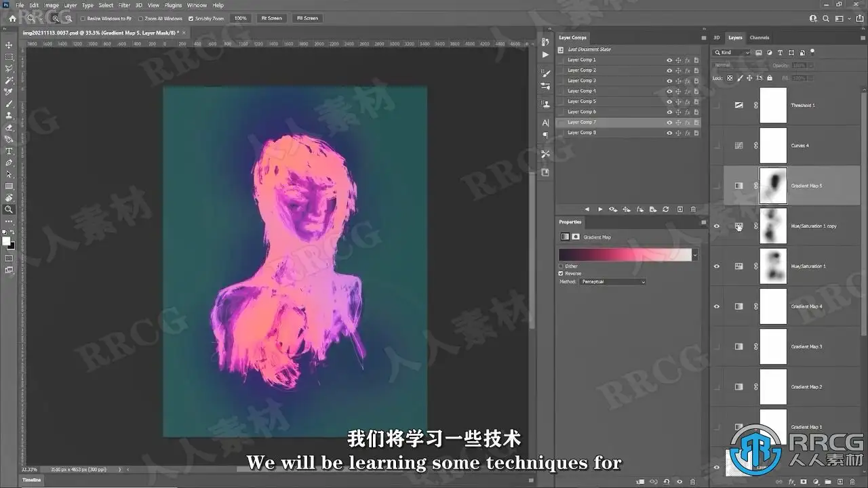Image resolution: width=868 pixels, height=488 pixels.
Task: Select the Clone Stamp tool
Action: tap(9, 115)
